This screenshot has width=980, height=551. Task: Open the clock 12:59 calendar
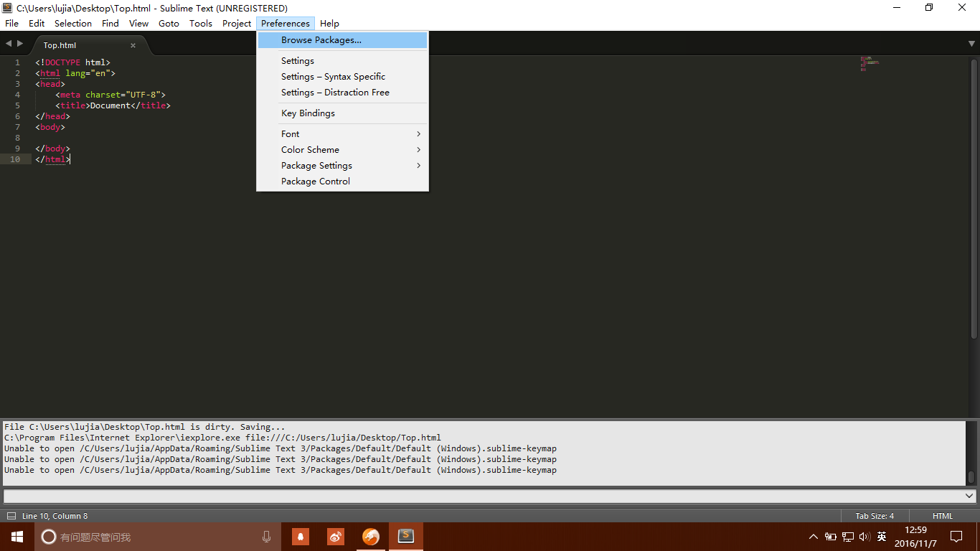coord(916,537)
